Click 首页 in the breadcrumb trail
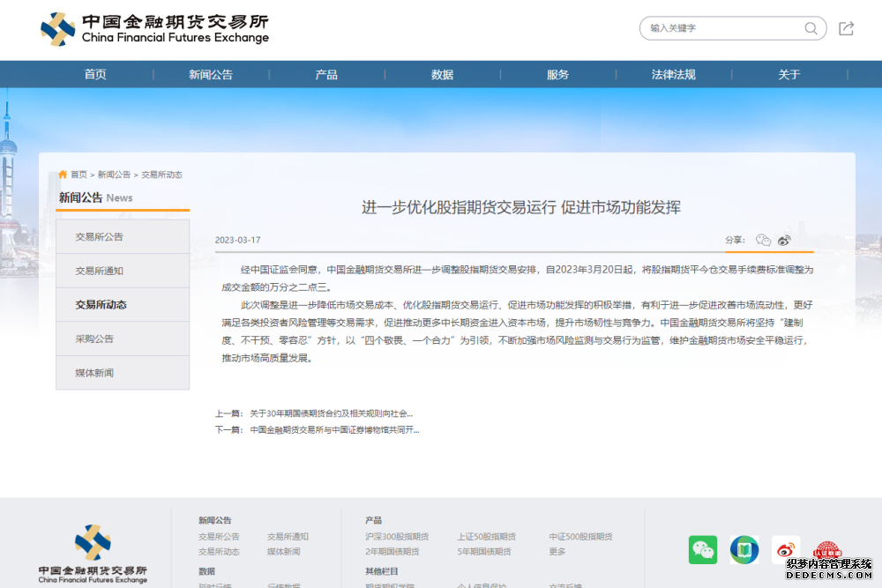 [x=78, y=175]
